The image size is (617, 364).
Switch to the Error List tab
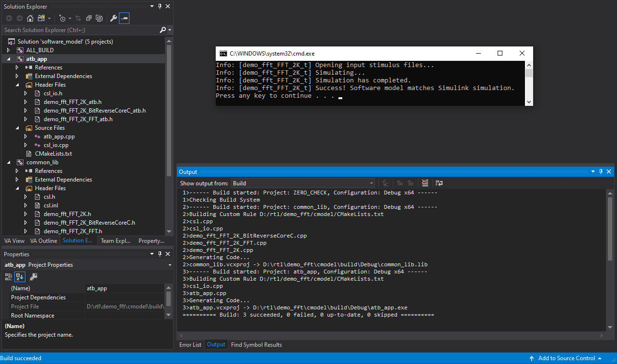(x=190, y=345)
